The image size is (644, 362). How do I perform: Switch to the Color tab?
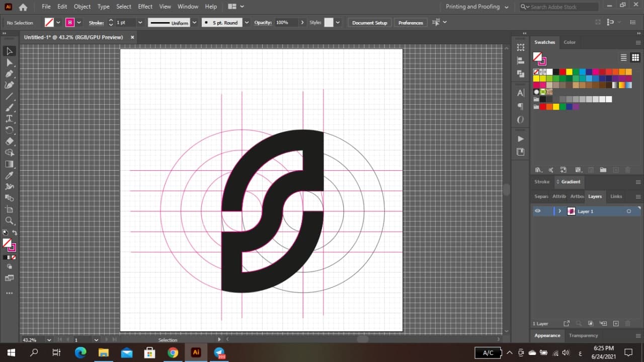click(x=570, y=42)
